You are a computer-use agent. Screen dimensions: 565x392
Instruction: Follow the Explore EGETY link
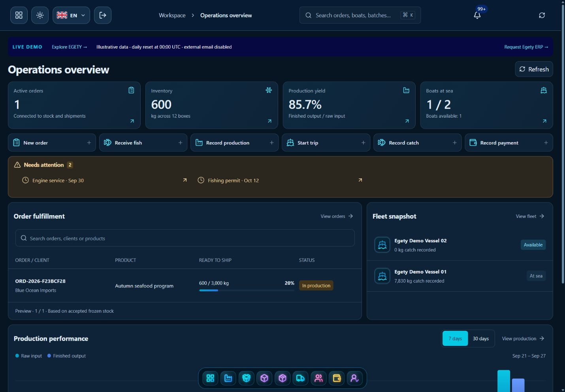[69, 47]
